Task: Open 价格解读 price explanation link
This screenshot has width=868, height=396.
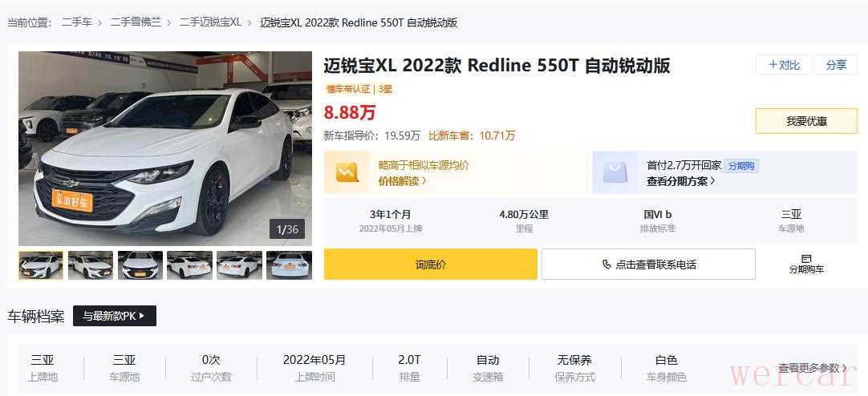Action: click(x=403, y=181)
